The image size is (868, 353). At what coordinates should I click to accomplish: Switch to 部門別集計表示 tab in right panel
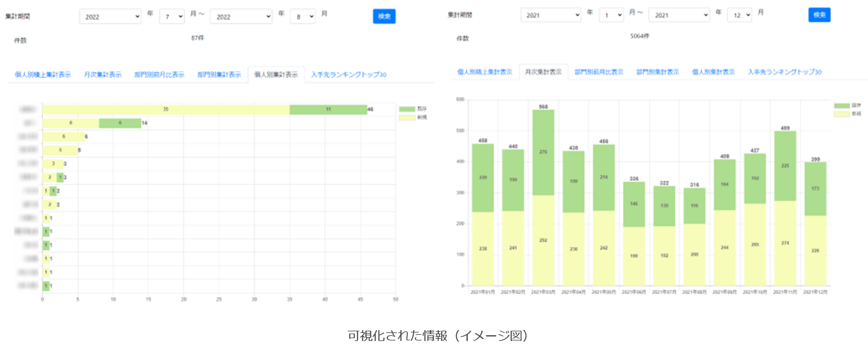click(658, 72)
